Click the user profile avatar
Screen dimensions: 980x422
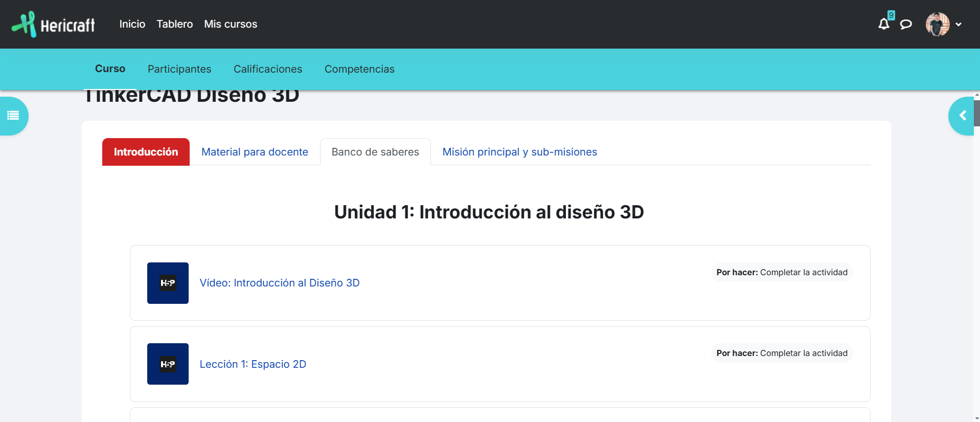pyautogui.click(x=937, y=24)
